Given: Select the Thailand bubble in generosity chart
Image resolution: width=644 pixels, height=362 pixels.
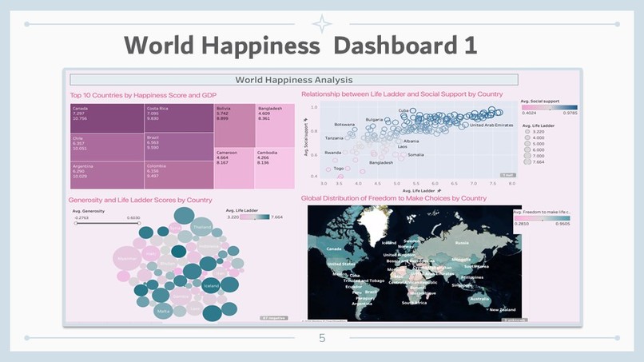Looking at the screenshot, I should click(x=201, y=226).
